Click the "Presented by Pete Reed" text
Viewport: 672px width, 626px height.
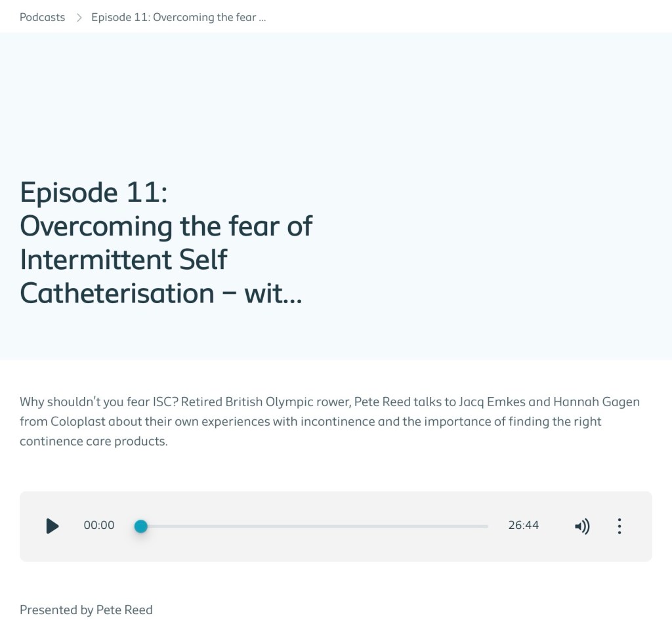[x=86, y=610]
